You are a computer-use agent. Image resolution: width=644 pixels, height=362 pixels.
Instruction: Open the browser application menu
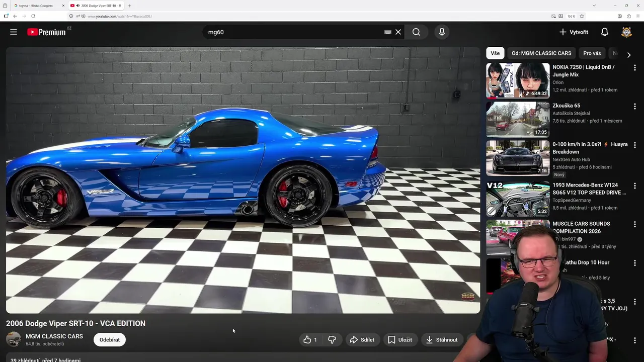click(638, 16)
